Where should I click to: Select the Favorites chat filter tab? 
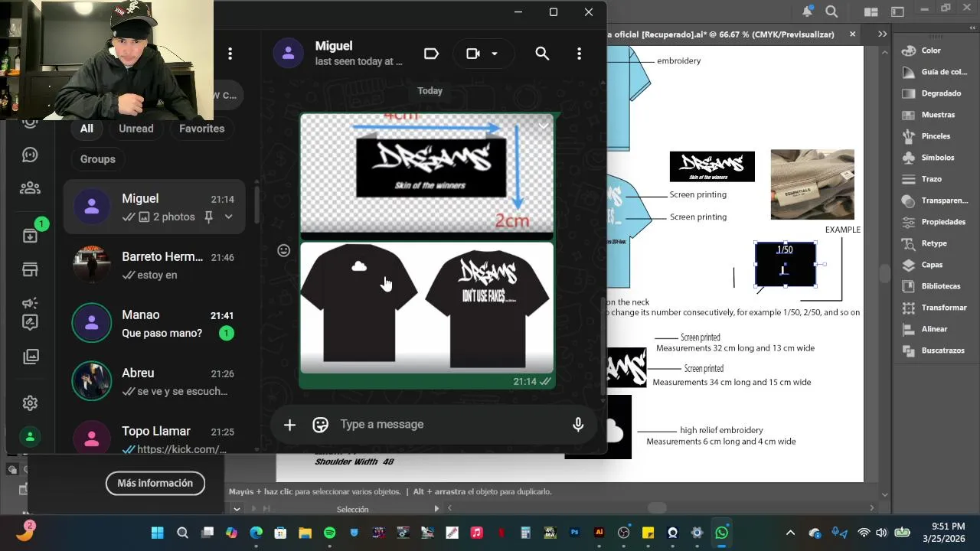pos(202,129)
